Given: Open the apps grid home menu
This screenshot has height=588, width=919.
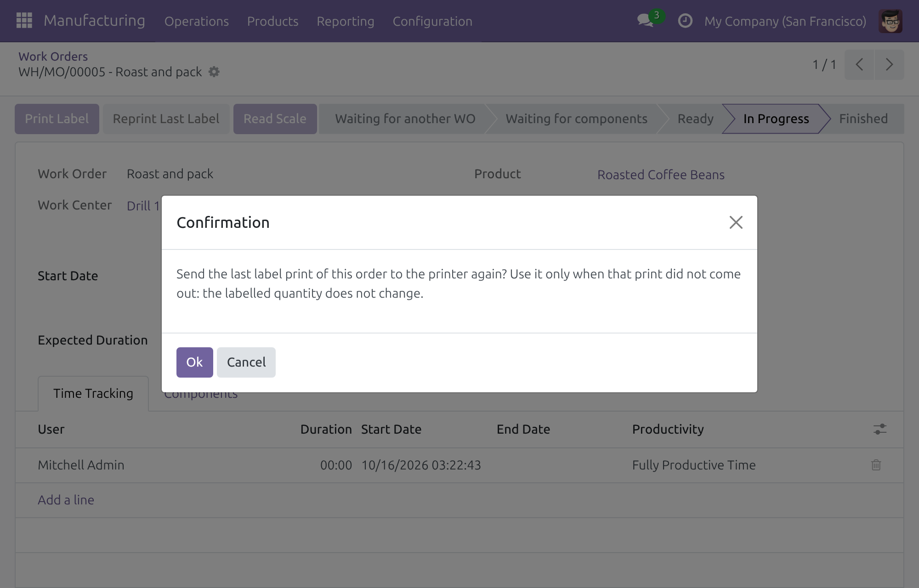Looking at the screenshot, I should [x=24, y=21].
